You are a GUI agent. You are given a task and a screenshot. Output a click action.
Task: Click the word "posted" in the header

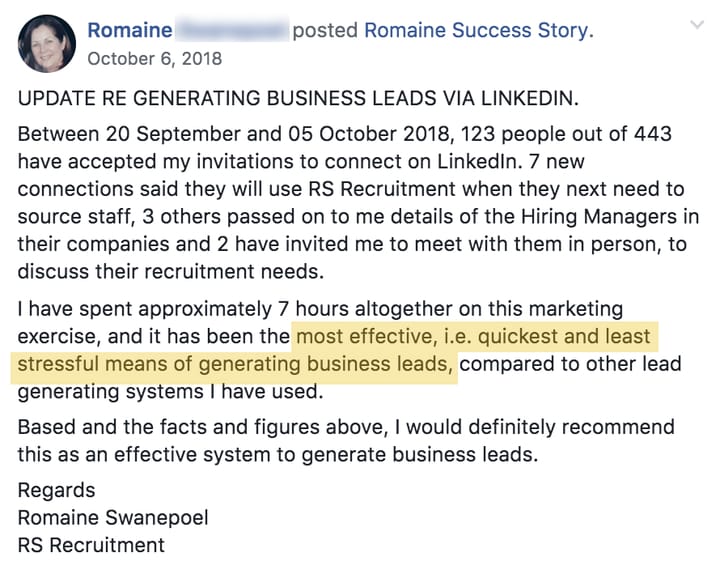coord(325,30)
